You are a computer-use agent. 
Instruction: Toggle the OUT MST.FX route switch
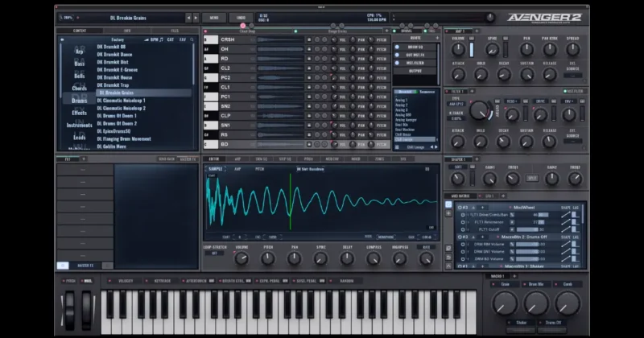click(x=397, y=55)
